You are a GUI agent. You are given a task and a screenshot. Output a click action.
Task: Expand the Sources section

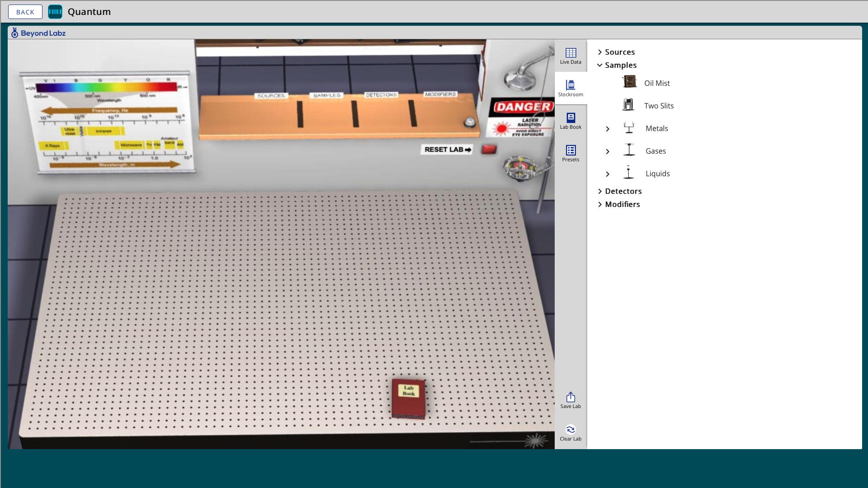pyautogui.click(x=600, y=52)
